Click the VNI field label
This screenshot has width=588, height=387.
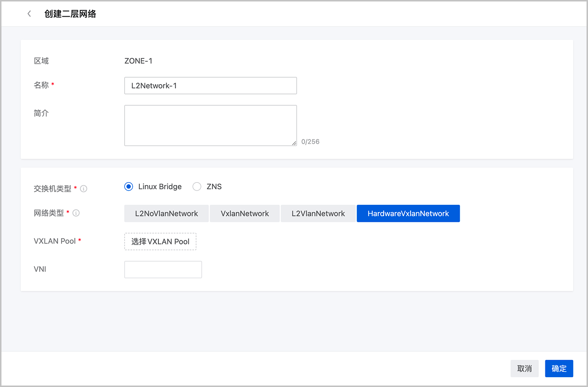point(40,269)
